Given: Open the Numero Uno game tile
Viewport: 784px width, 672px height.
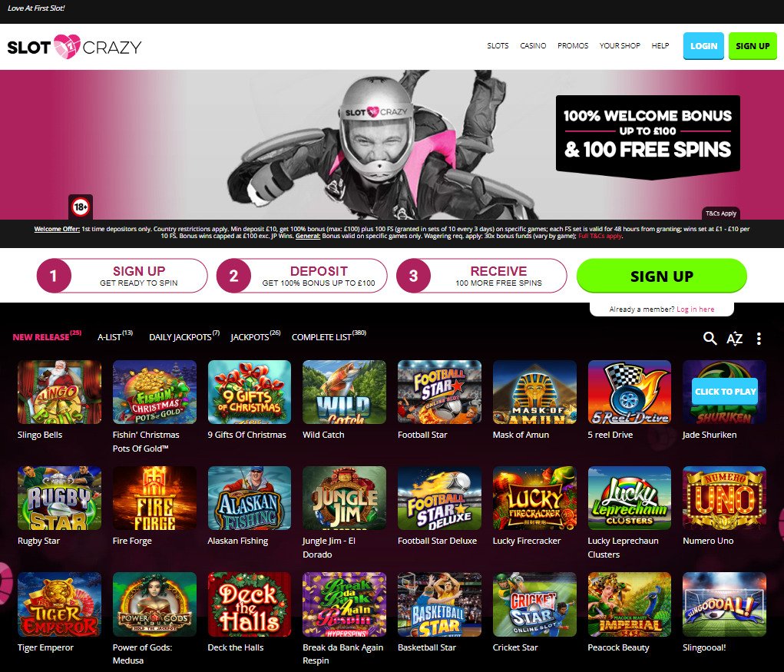Looking at the screenshot, I should tap(725, 498).
